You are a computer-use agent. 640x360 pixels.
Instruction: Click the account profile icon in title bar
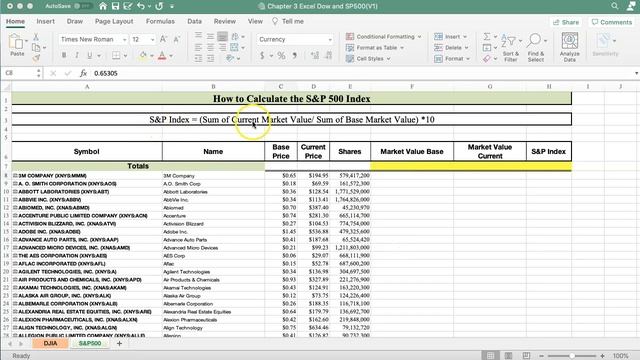632,6
